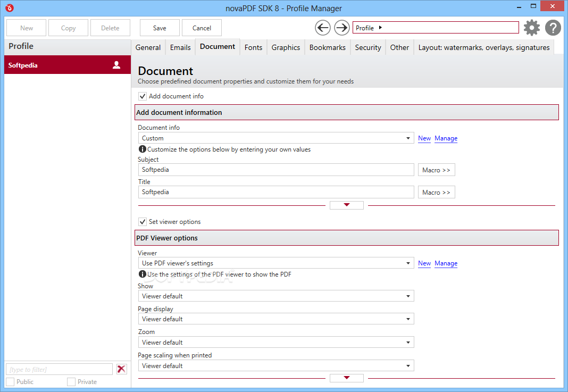The height and width of the screenshot is (392, 568).
Task: Expand more PDF viewer options at bottom
Action: click(x=347, y=378)
